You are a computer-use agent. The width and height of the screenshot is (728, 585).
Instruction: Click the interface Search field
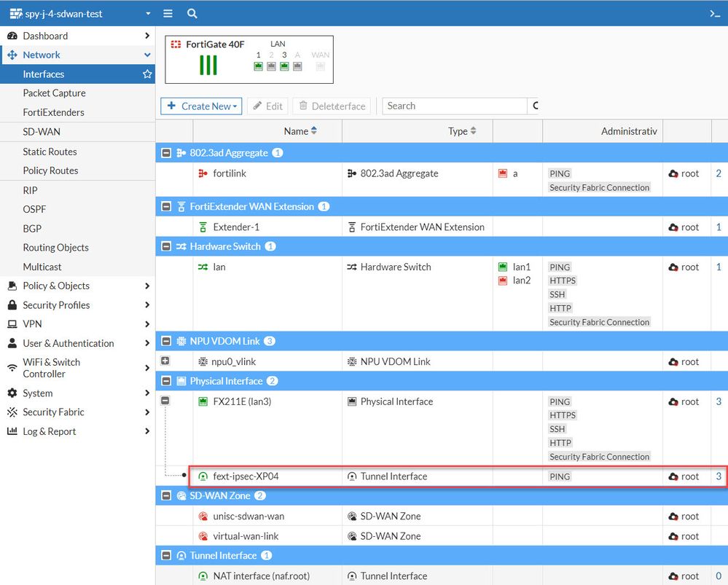pyautogui.click(x=453, y=106)
